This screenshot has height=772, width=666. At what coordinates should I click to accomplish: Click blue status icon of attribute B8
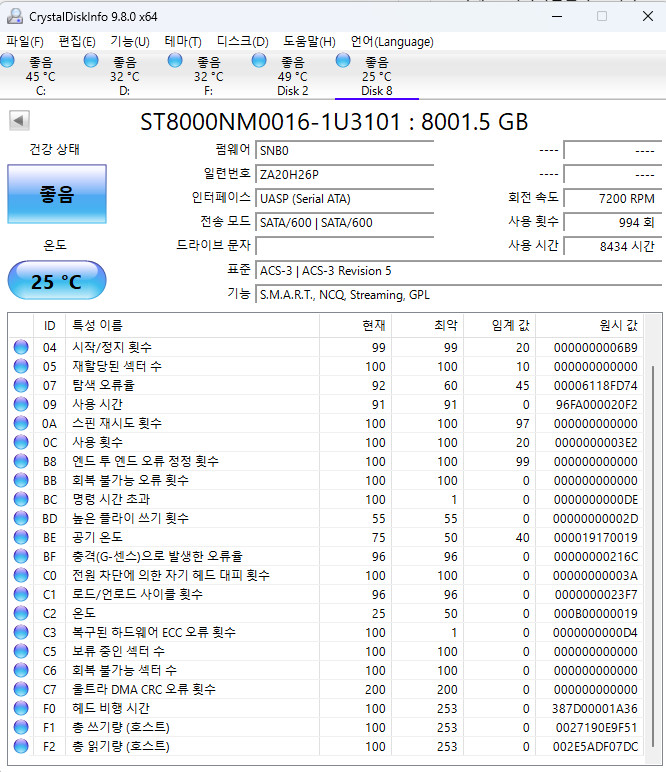tap(21, 461)
